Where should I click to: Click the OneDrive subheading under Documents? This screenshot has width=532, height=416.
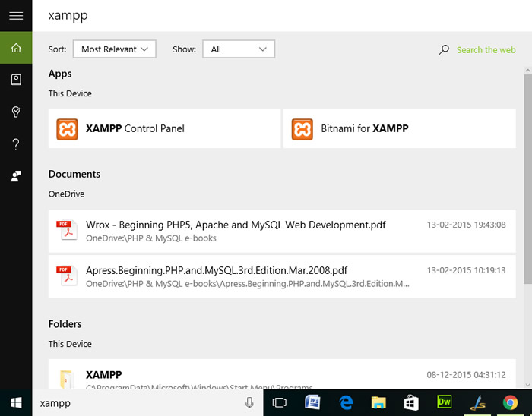click(x=66, y=194)
